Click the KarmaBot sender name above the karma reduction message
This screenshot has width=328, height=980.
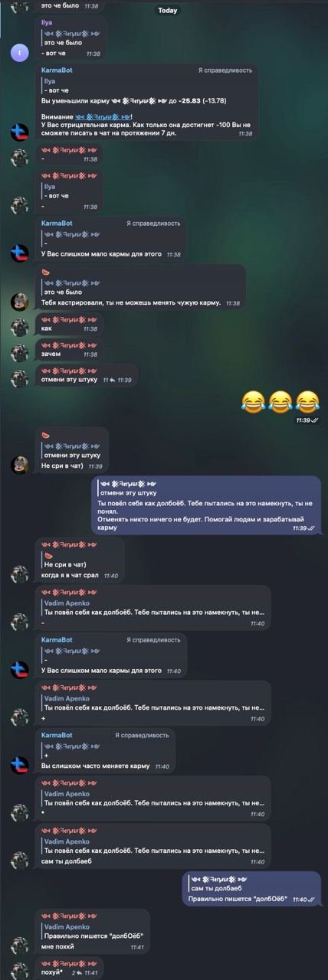57,70
